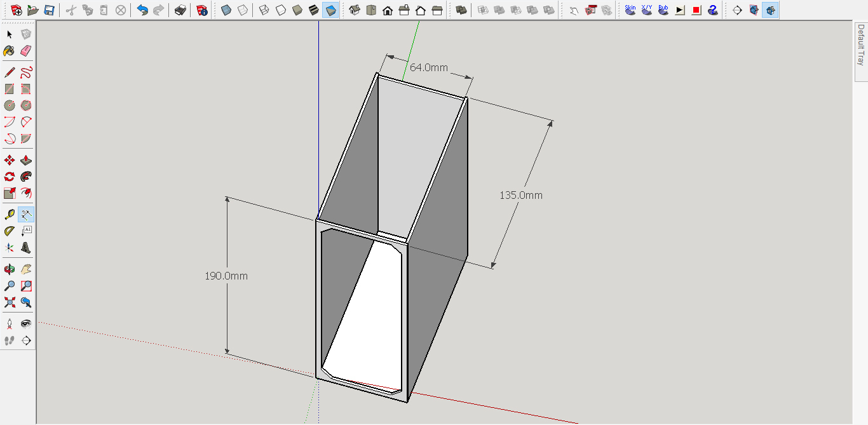Image resolution: width=868 pixels, height=425 pixels.
Task: Toggle Back Edges face style
Action: 243,10
